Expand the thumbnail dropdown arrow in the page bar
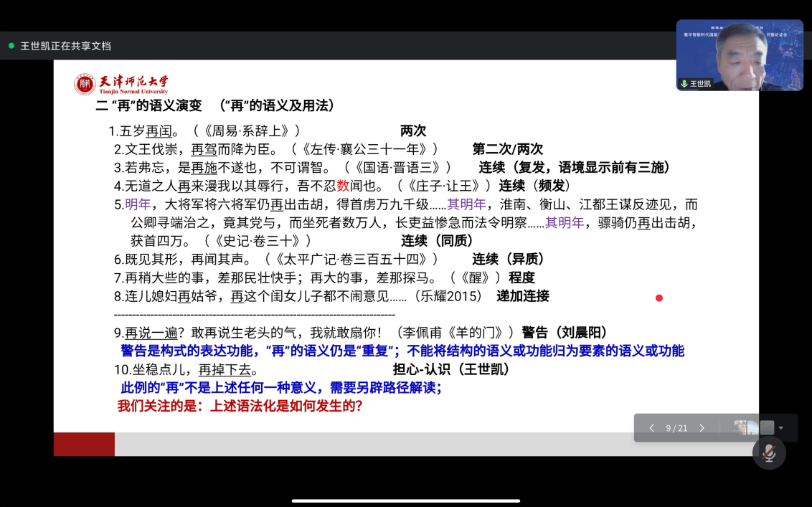This screenshot has height=507, width=812. [781, 428]
